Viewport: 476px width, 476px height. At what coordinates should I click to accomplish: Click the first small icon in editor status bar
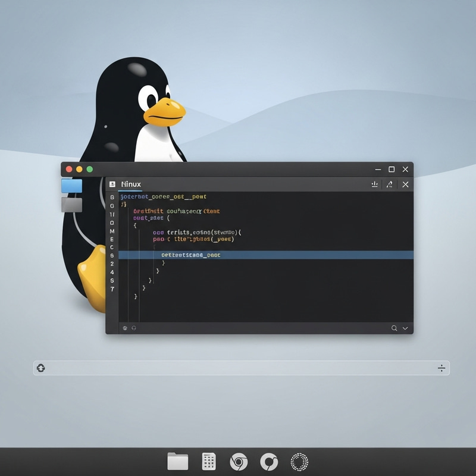click(x=125, y=328)
